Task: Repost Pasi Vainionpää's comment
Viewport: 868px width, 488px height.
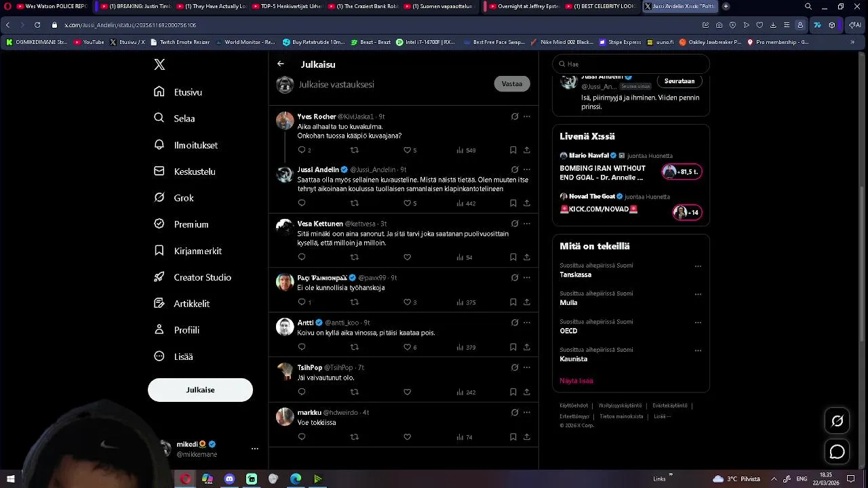Action: coord(354,302)
